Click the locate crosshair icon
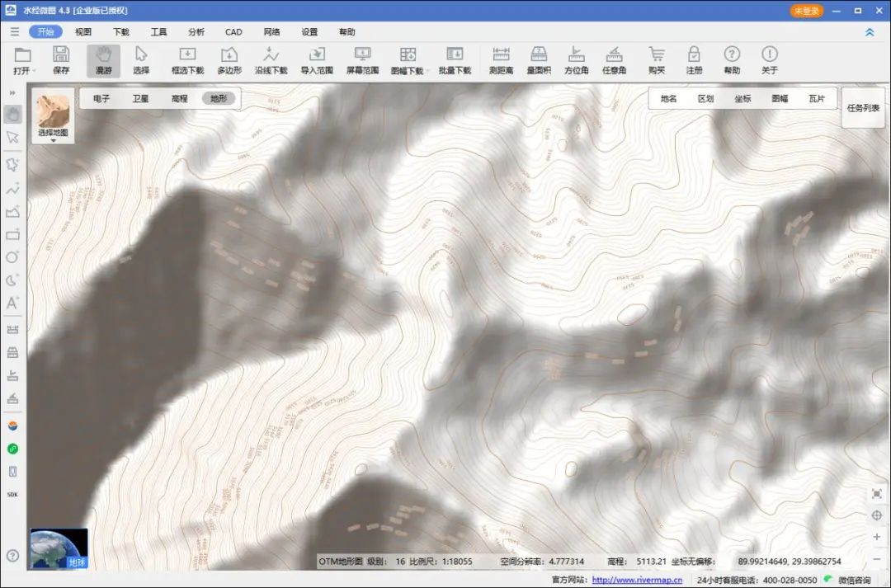Screen dimensions: 891x588 (x=877, y=515)
